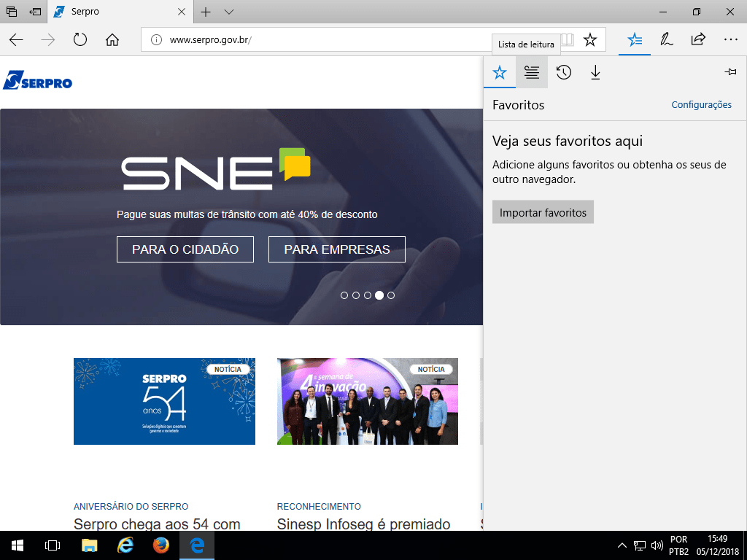The height and width of the screenshot is (560, 747).
Task: Open the Downloads tab in hub
Action: [x=595, y=72]
